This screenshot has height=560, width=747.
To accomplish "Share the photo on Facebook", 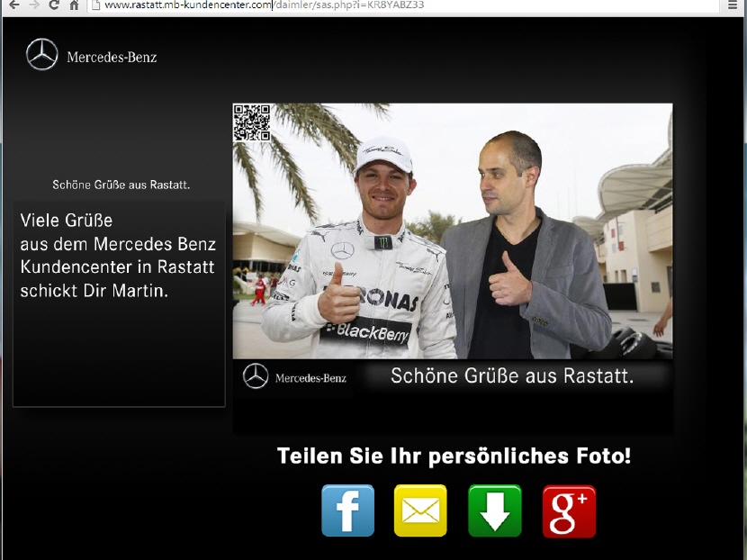I will click(x=347, y=510).
